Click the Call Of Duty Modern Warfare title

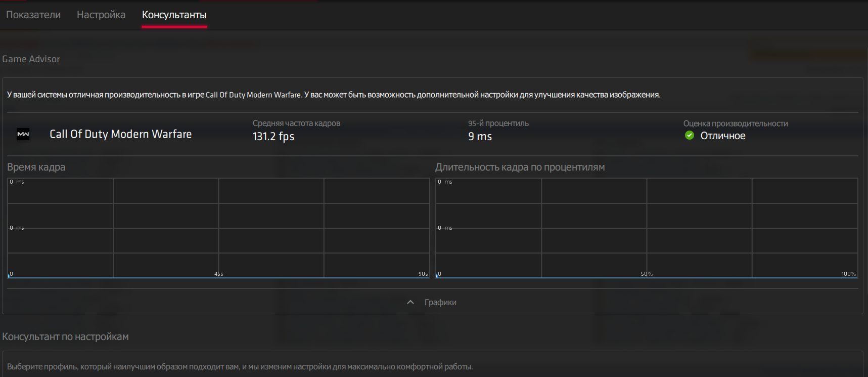click(121, 134)
